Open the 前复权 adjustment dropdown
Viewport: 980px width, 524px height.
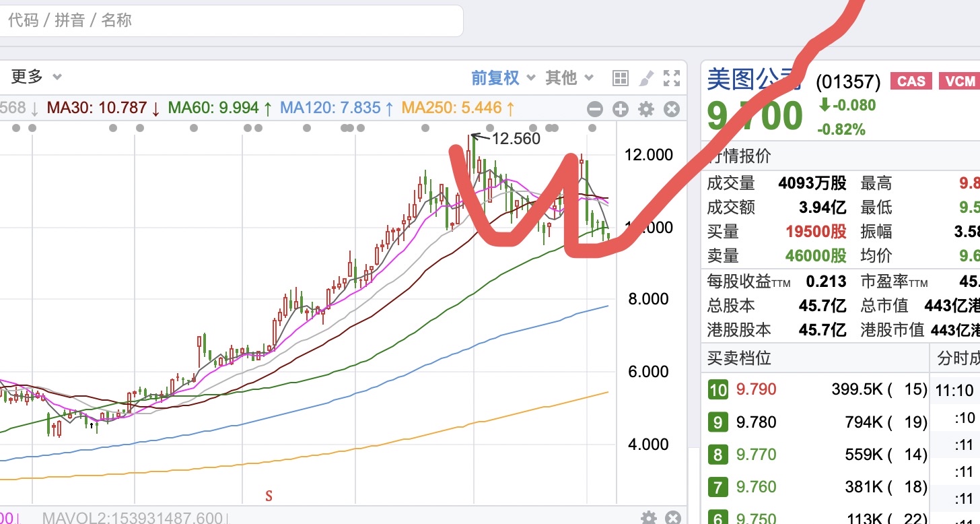tap(503, 78)
